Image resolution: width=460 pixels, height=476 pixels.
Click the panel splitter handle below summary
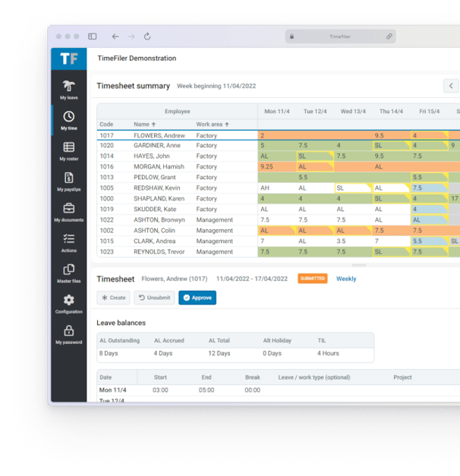point(359,265)
